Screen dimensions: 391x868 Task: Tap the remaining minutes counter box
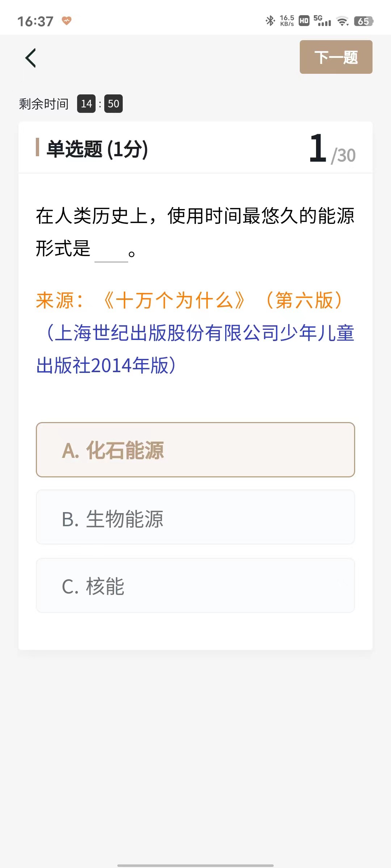coord(86,104)
